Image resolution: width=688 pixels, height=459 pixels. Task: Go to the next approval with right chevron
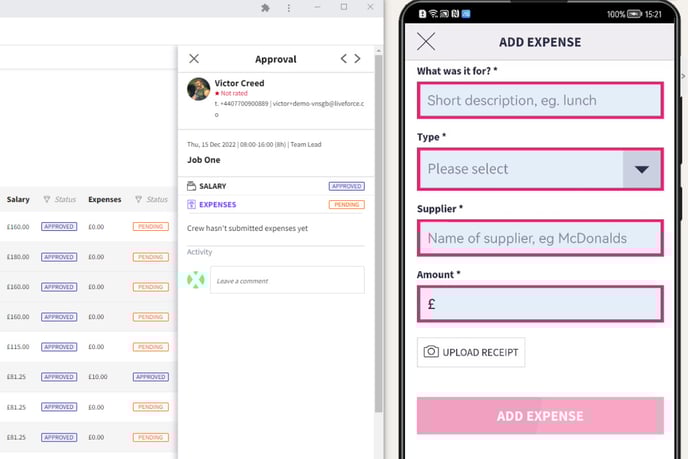point(358,58)
